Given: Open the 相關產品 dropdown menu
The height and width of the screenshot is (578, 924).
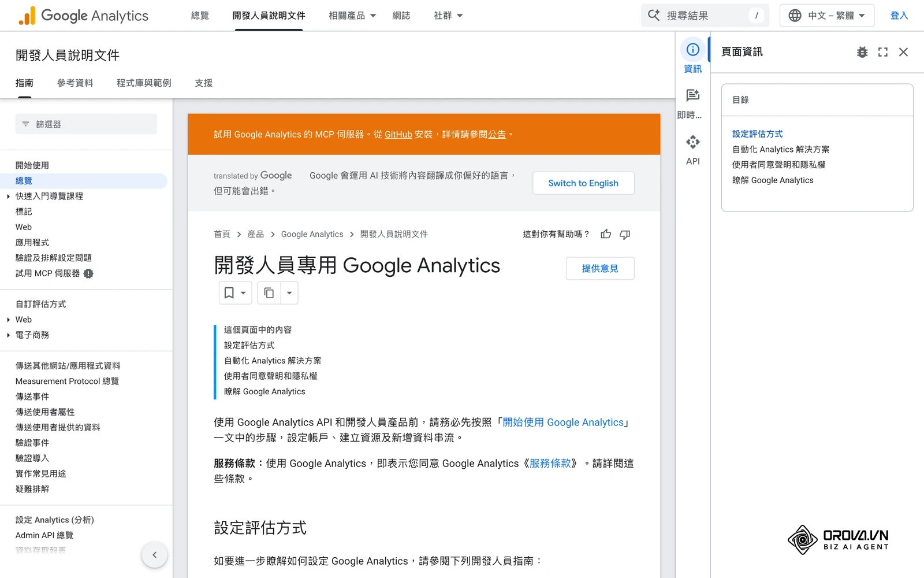Looking at the screenshot, I should point(352,16).
